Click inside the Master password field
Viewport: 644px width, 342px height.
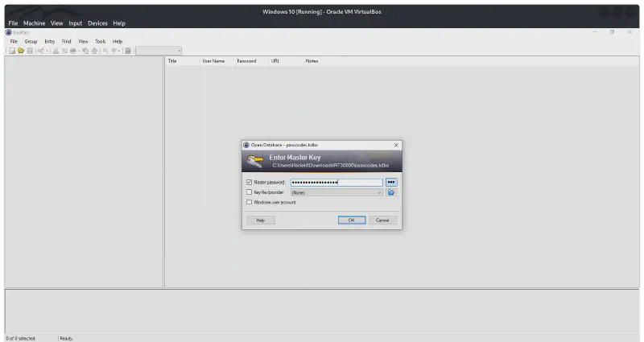(x=336, y=183)
